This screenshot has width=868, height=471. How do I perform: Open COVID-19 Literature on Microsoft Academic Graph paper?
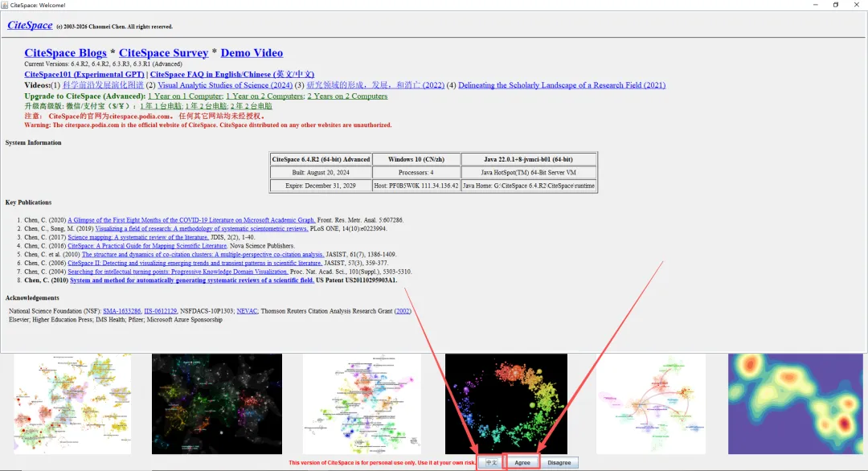(191, 219)
